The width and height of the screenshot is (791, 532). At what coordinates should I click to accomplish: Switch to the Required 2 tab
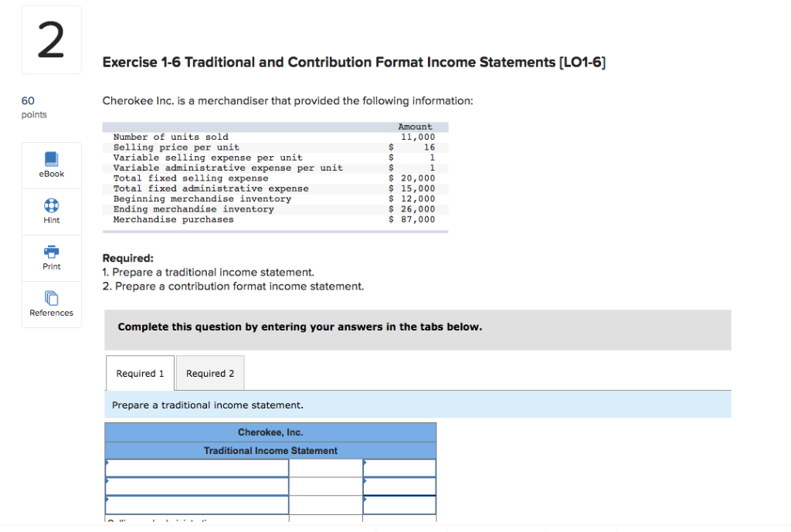click(210, 373)
